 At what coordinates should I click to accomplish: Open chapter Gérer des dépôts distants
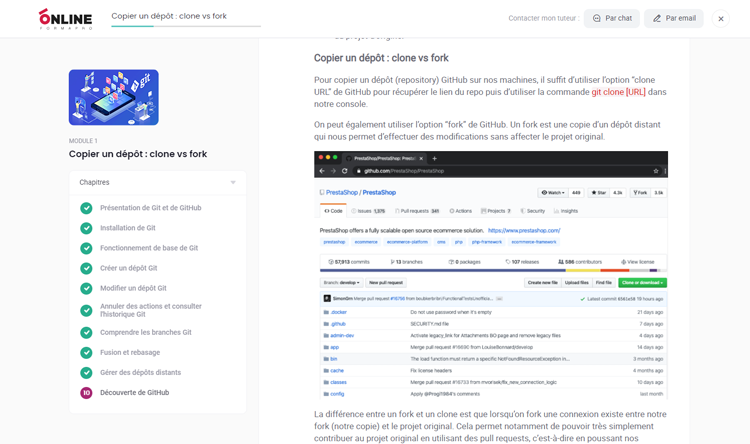140,372
